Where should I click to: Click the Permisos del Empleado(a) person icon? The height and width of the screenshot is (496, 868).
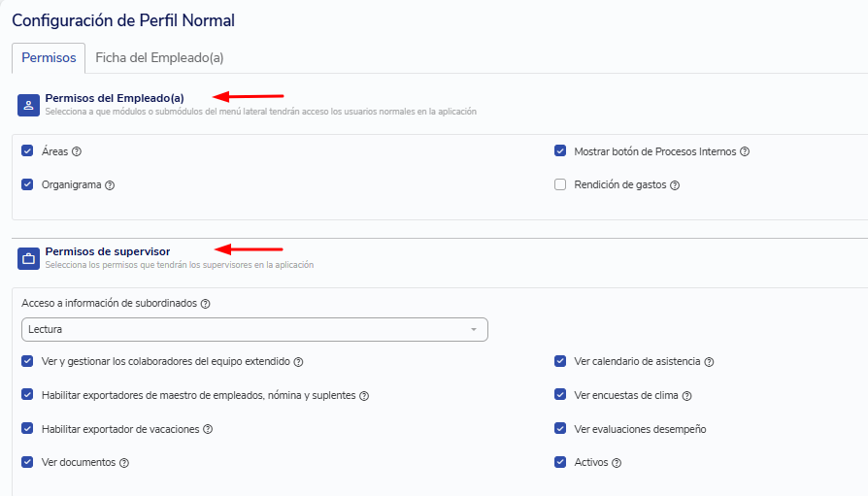coord(28,105)
